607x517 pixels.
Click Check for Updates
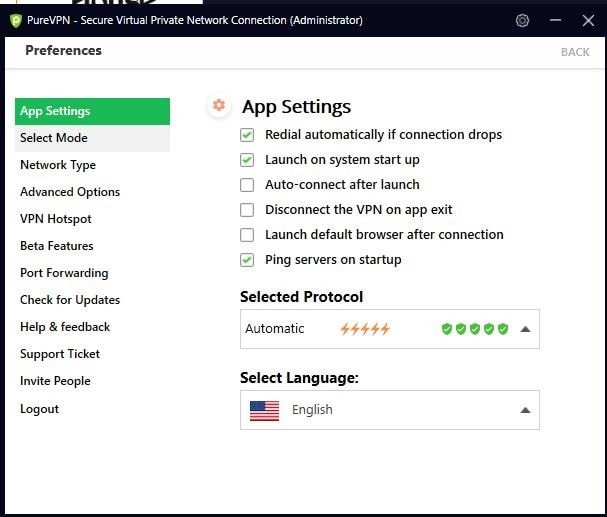coord(70,300)
